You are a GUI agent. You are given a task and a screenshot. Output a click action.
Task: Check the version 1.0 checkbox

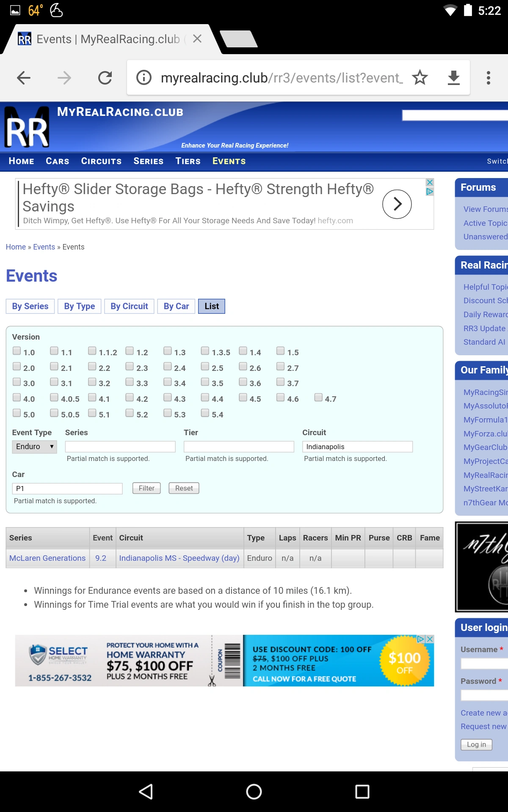point(17,351)
